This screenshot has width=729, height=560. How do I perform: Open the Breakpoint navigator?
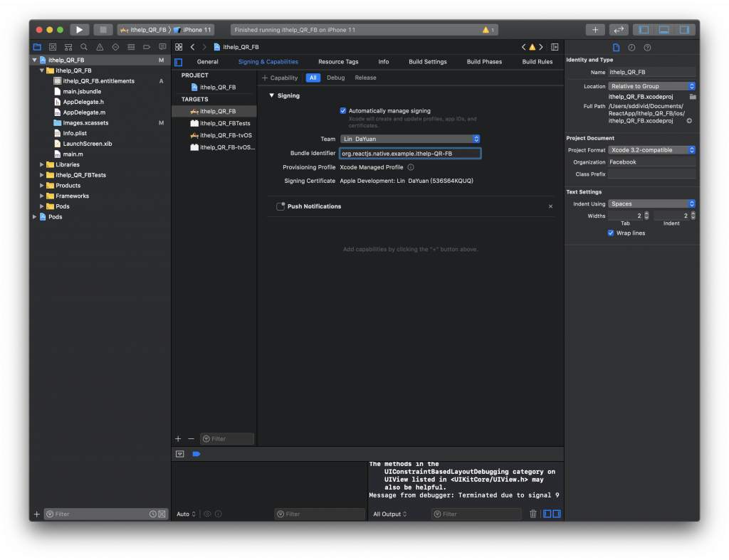147,47
